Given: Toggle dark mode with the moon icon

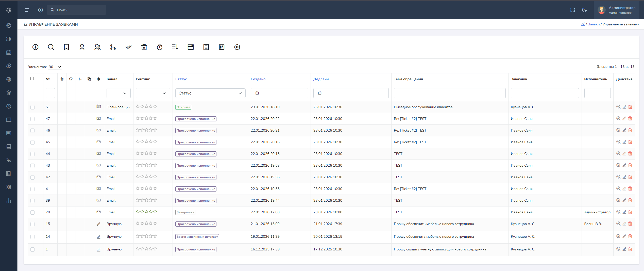Looking at the screenshot, I should pos(584,10).
